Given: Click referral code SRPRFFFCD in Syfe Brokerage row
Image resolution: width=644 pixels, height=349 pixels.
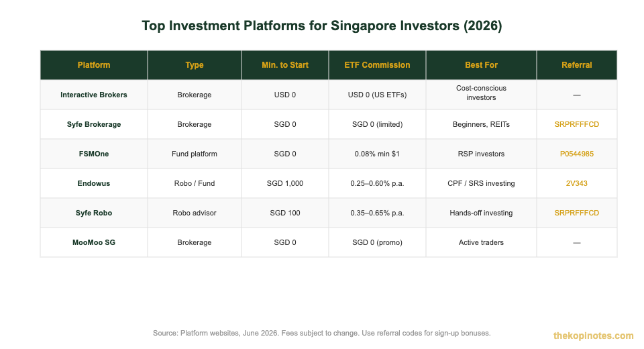Looking at the screenshot, I should [x=577, y=124].
